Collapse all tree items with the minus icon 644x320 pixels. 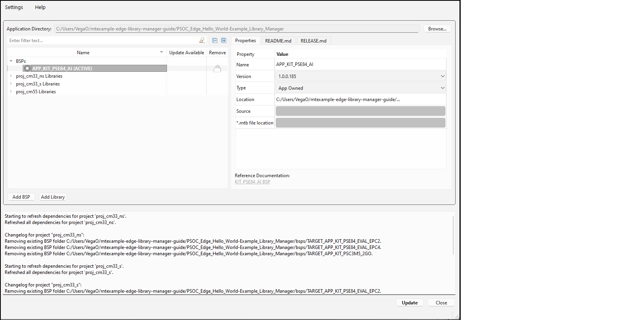click(215, 41)
